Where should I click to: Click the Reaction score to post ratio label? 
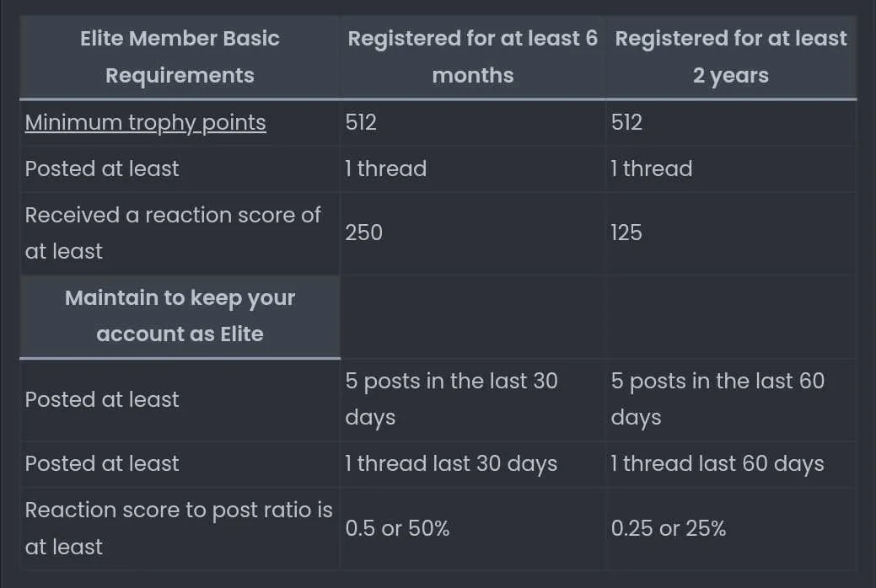[180, 528]
